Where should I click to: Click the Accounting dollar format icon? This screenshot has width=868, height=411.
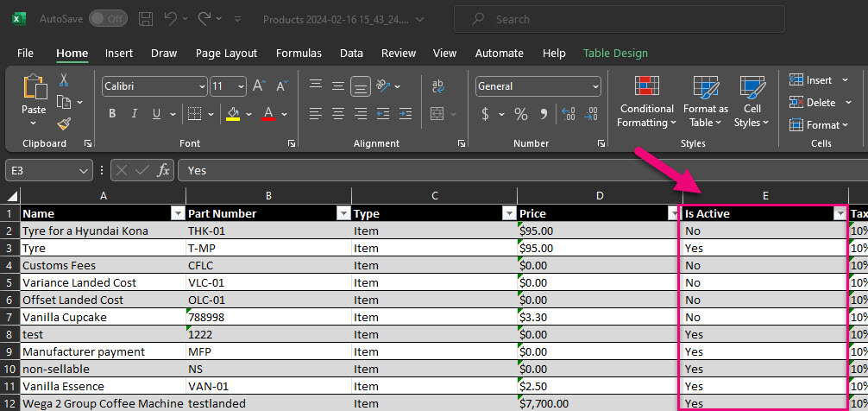click(486, 114)
